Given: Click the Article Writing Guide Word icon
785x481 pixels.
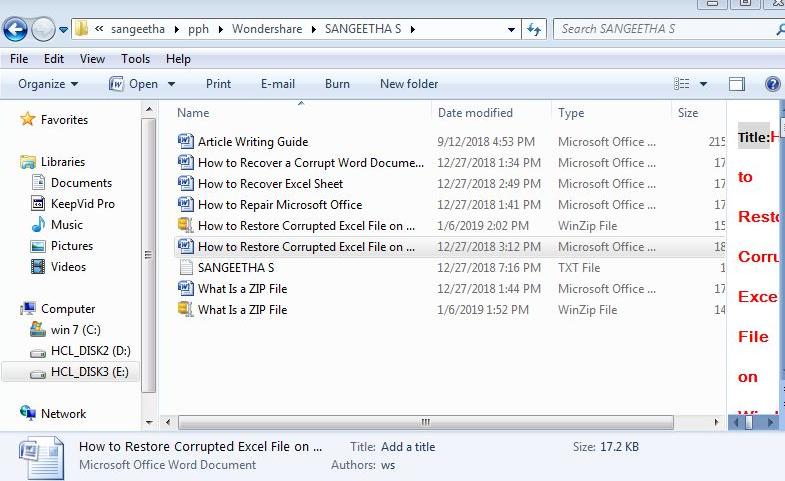Looking at the screenshot, I should pyautogui.click(x=186, y=141).
